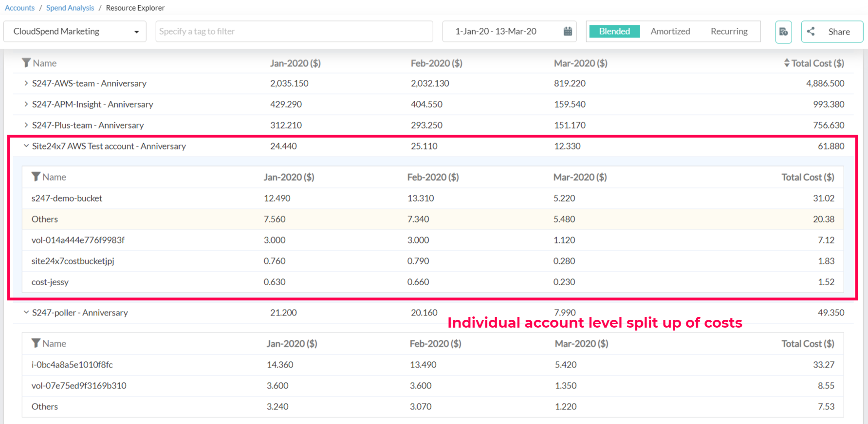Collapse the Site24x7 AWS Test account row
The width and height of the screenshot is (868, 424).
[x=26, y=146]
